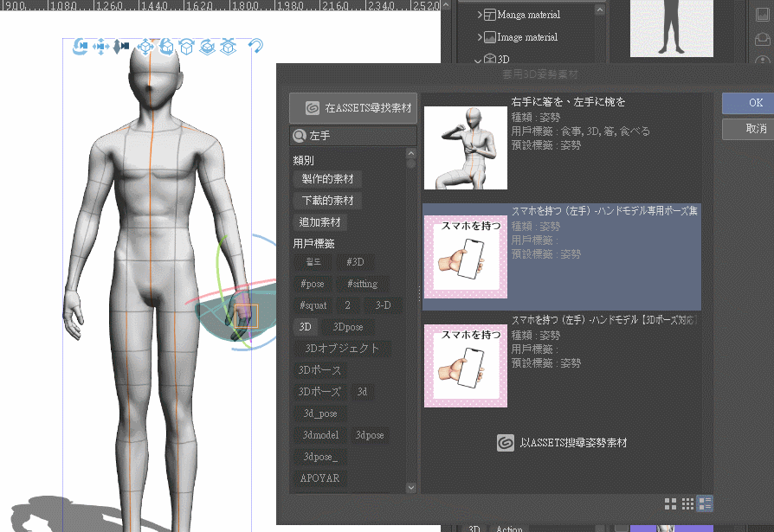Viewport: 774px width, 532px height.
Task: Open 以ASSETS搜尋姿勢素材 link
Action: (573, 443)
